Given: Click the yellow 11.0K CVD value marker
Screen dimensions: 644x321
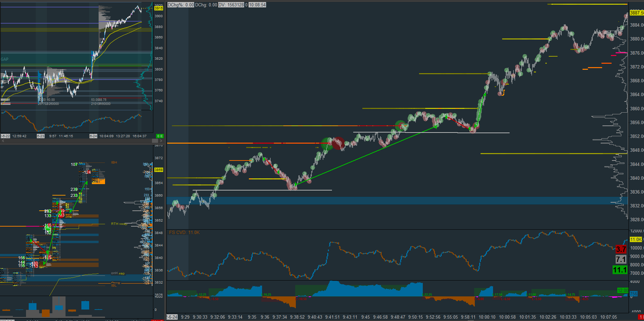Looking at the screenshot, I should pos(636,239).
